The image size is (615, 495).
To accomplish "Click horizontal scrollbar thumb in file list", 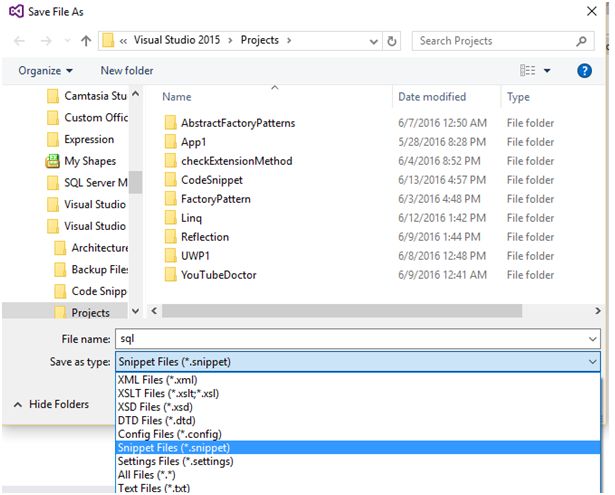I will [x=342, y=311].
